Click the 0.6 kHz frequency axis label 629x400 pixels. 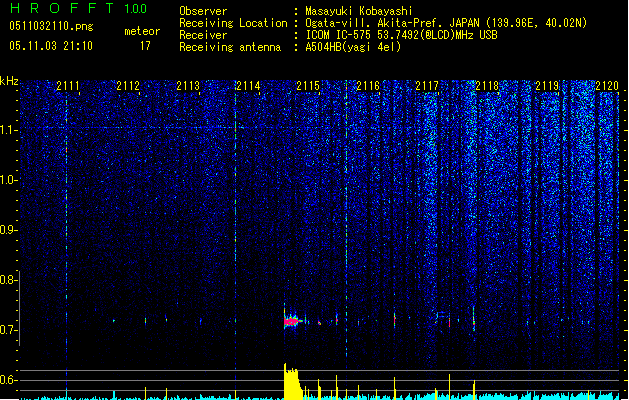(8, 380)
